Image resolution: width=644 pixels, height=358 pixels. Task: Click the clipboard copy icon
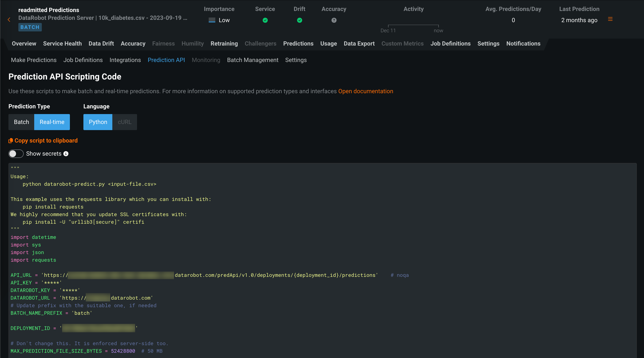(11, 141)
